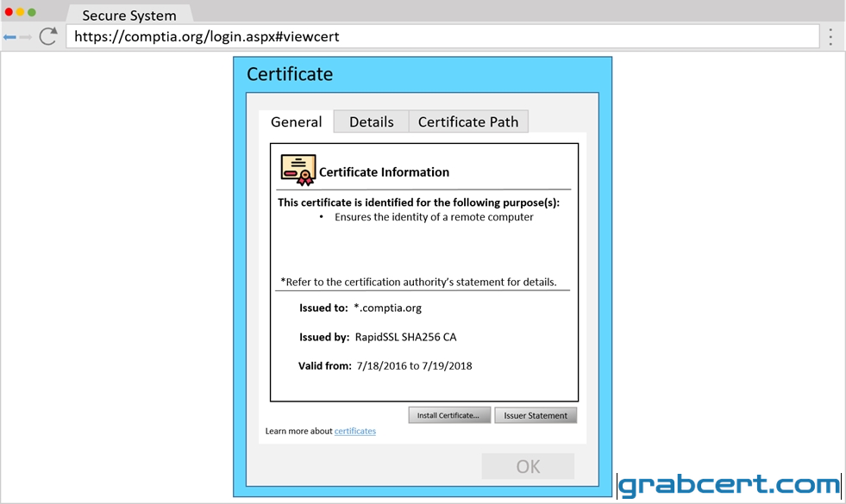Image resolution: width=846 pixels, height=504 pixels.
Task: Click the browser back arrow
Action: coord(9,37)
